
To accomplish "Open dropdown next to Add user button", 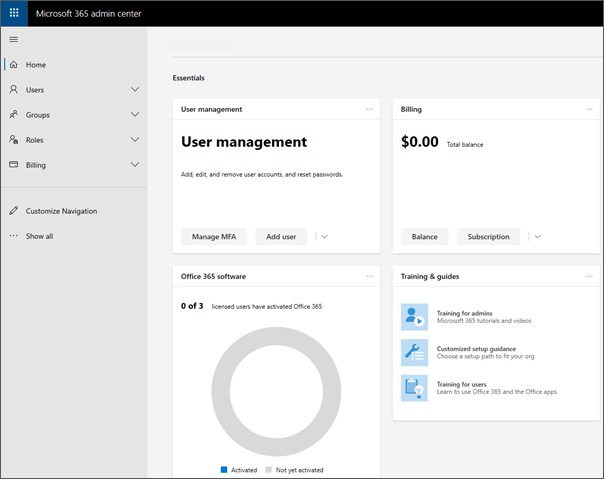I will [325, 237].
